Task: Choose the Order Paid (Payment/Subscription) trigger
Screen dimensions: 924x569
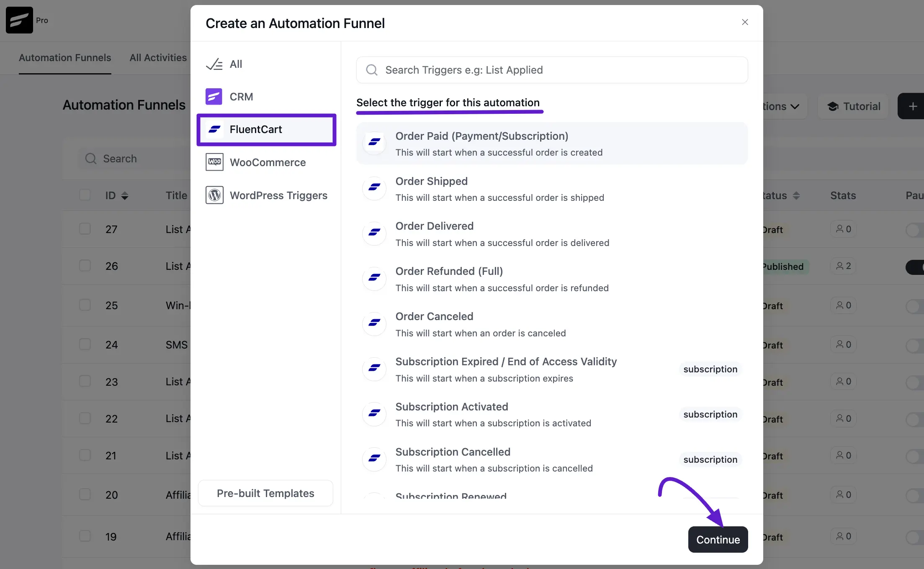Action: (x=552, y=144)
